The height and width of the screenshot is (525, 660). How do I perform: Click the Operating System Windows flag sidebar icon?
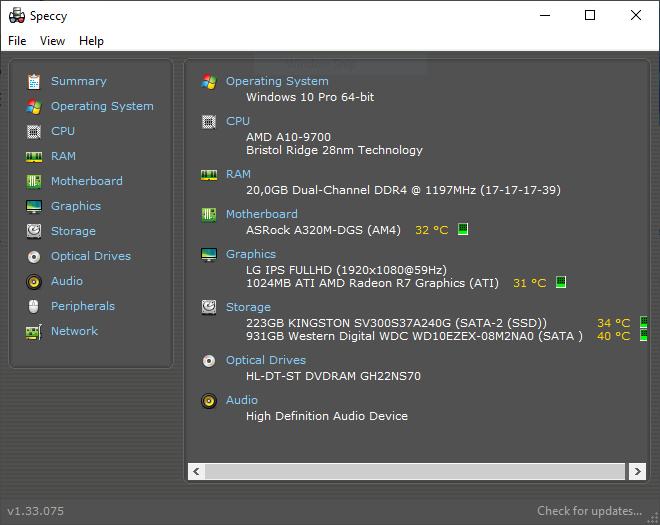[x=34, y=107]
